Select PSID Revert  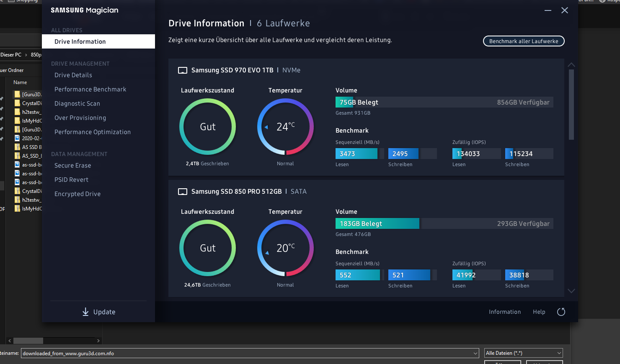72,180
